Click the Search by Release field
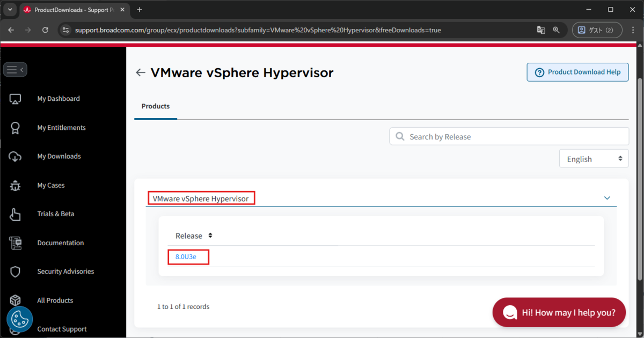Viewport: 644px width, 338px height. pos(509,137)
